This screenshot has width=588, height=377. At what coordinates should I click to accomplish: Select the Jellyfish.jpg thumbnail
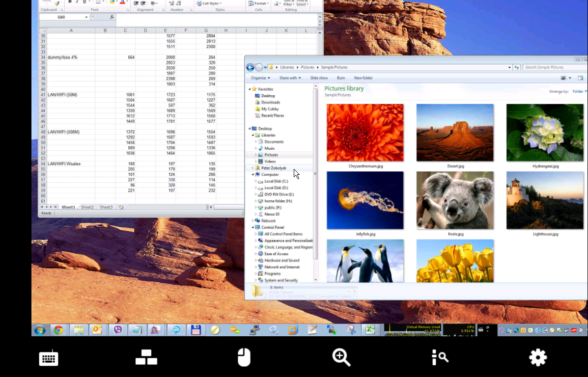tap(365, 200)
